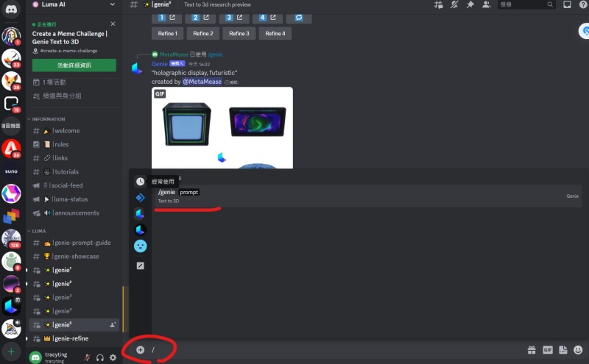Click the green event details button
The width and height of the screenshot is (589, 364).
(74, 65)
